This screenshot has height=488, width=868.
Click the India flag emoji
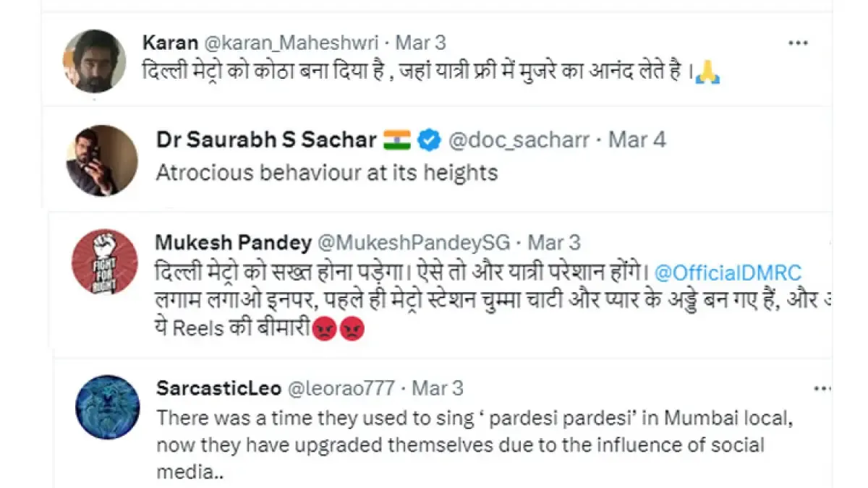click(396, 140)
